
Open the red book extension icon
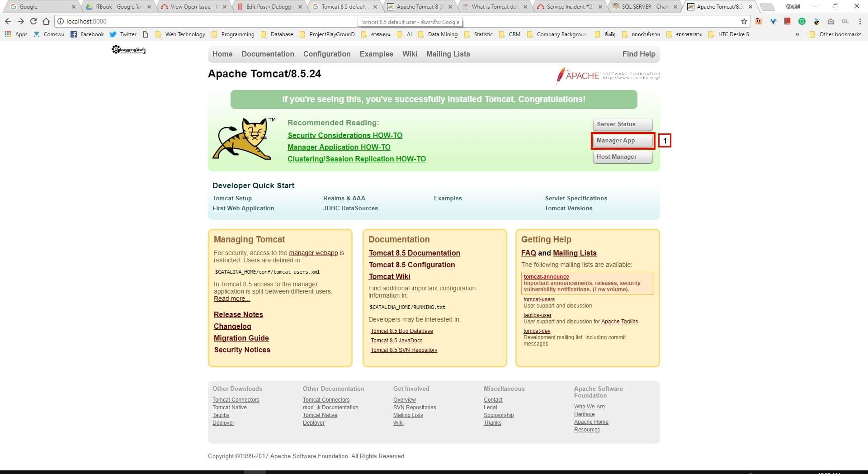(x=788, y=21)
